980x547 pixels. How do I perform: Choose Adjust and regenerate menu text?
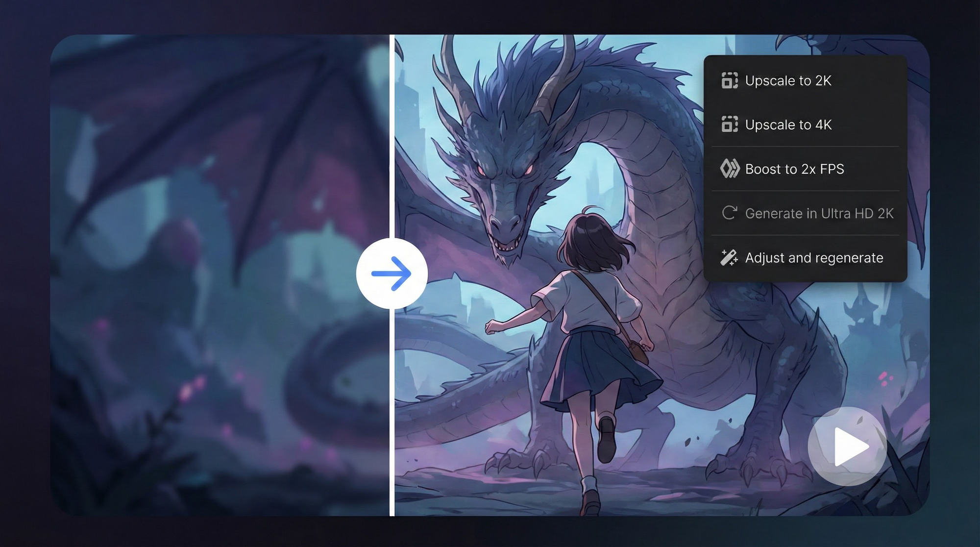[814, 258]
